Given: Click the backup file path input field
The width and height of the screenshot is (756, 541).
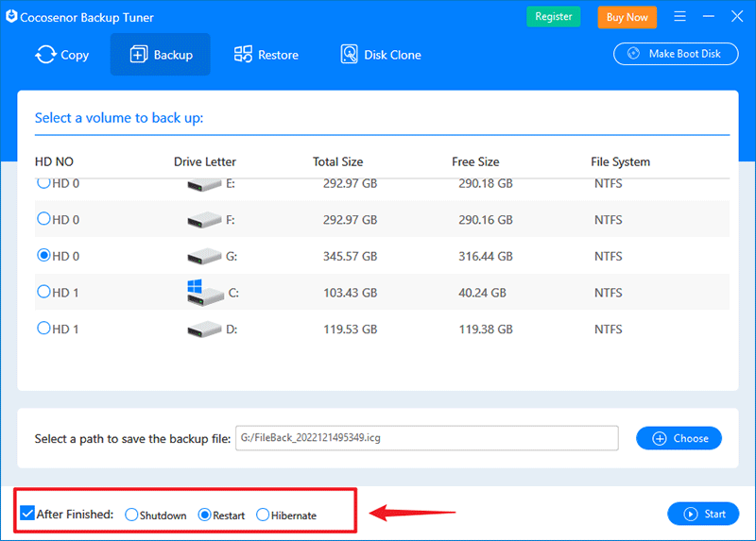Looking at the screenshot, I should pyautogui.click(x=427, y=438).
